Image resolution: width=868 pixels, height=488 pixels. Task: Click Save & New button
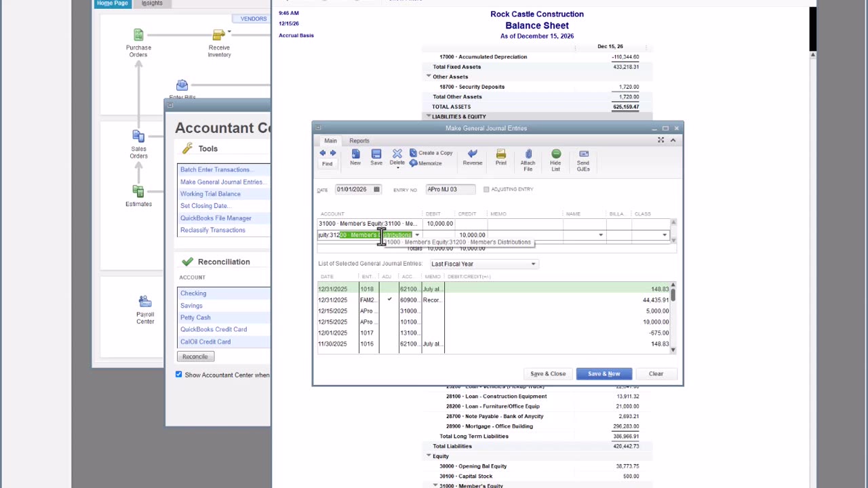[x=604, y=374]
